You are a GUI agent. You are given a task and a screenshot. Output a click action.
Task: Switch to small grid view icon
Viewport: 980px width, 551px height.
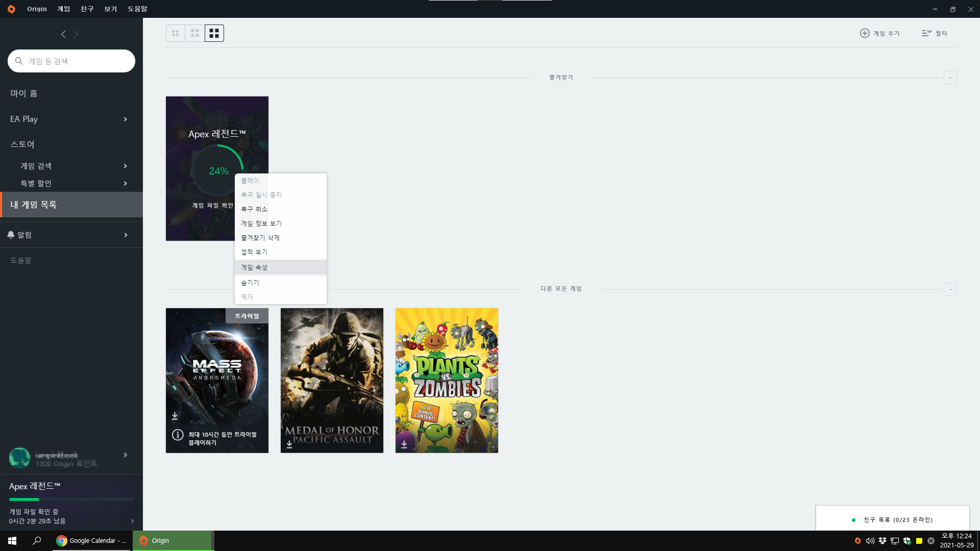pos(176,33)
